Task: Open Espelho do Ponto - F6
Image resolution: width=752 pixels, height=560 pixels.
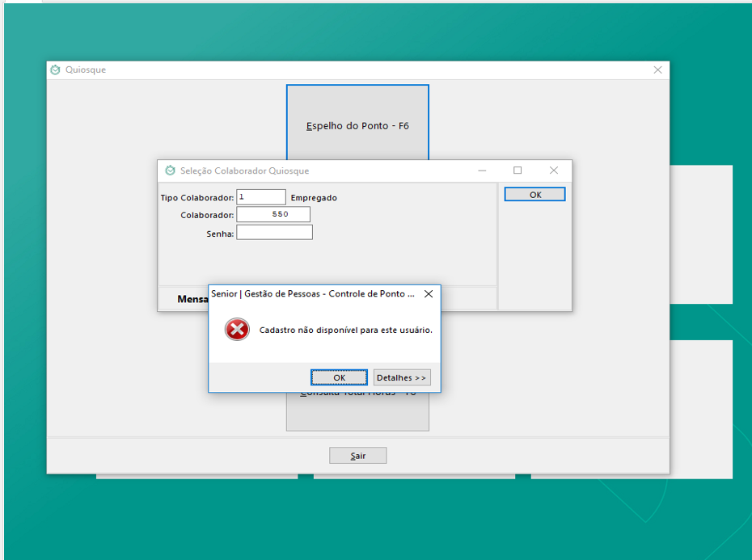Action: click(357, 121)
